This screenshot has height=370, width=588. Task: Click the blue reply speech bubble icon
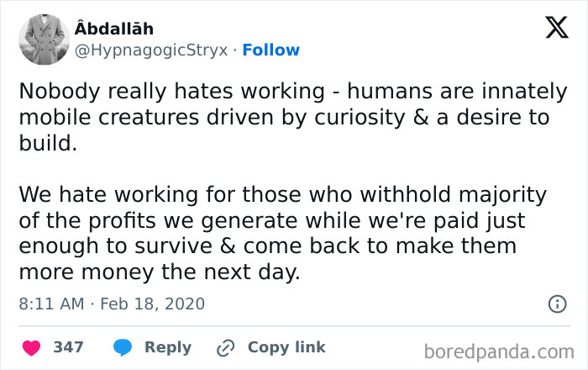click(x=122, y=347)
